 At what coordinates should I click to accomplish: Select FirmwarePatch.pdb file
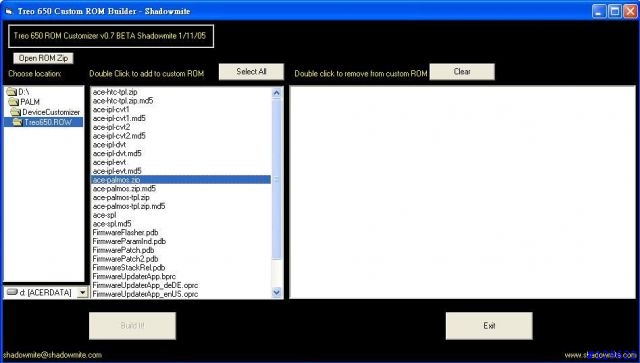(x=123, y=250)
